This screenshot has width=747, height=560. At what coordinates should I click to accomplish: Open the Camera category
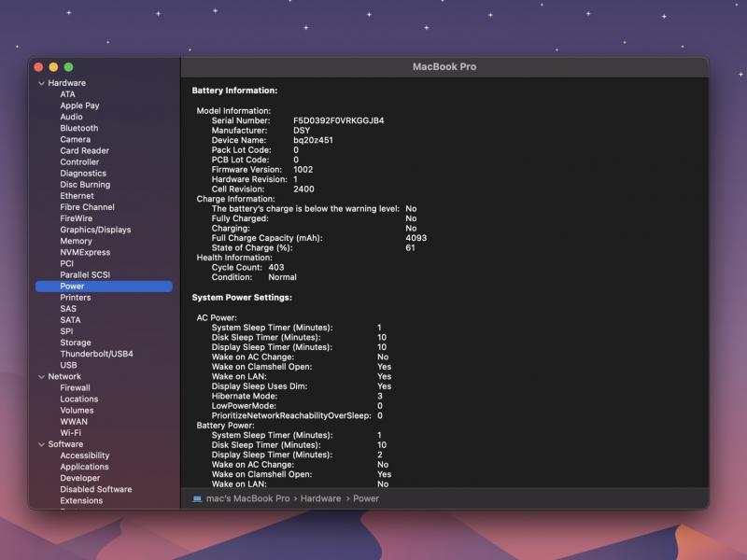pyautogui.click(x=76, y=139)
